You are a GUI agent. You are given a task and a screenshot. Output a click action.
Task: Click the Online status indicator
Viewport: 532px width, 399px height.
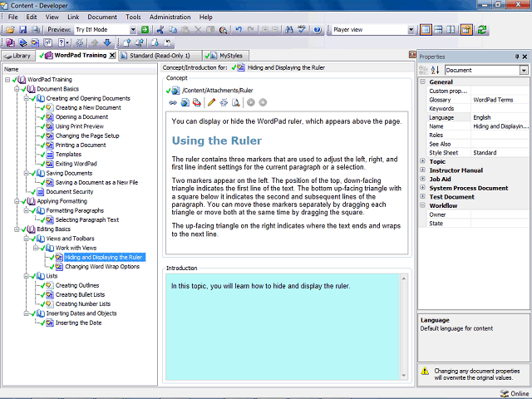(515, 393)
